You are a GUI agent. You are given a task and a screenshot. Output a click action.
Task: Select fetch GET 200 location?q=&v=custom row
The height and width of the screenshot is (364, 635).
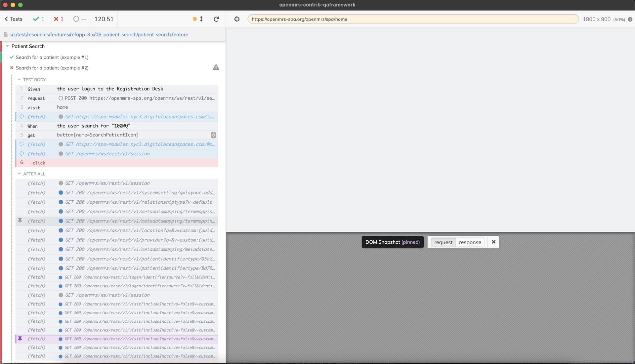click(117, 230)
